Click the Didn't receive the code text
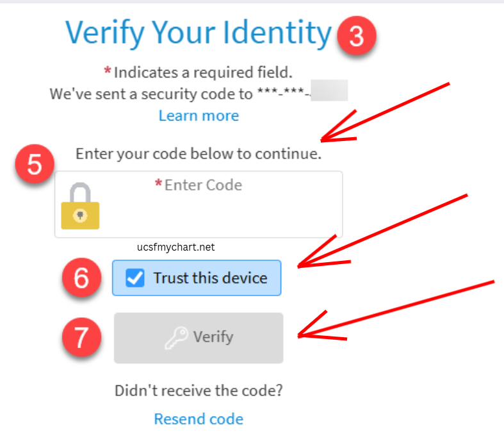 click(x=199, y=390)
